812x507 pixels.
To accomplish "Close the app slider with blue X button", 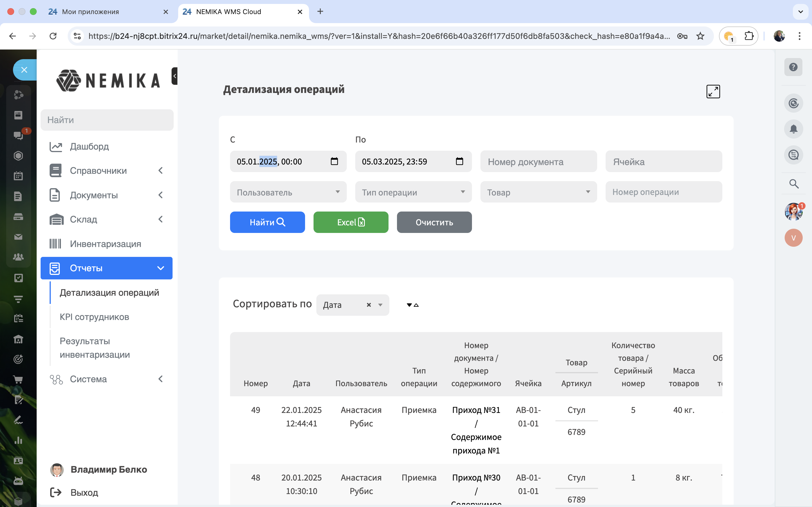I will pos(24,70).
